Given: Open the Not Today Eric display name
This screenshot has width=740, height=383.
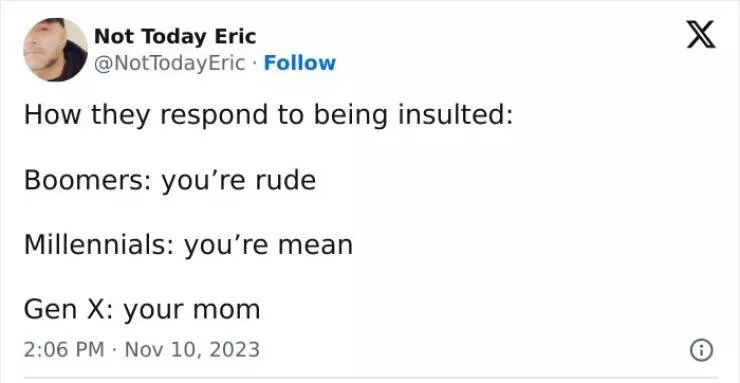Looking at the screenshot, I should click(x=175, y=36).
